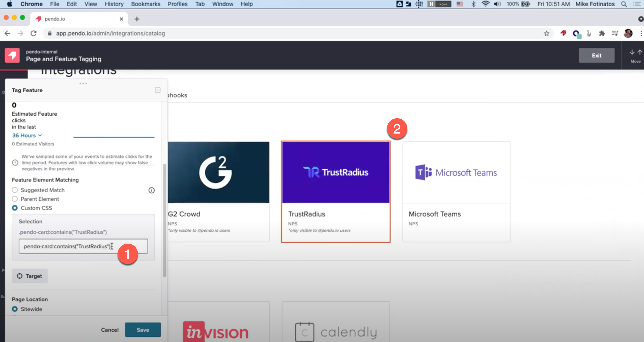
Task: Click the volume icon in the menu bar
Action: point(497,4)
